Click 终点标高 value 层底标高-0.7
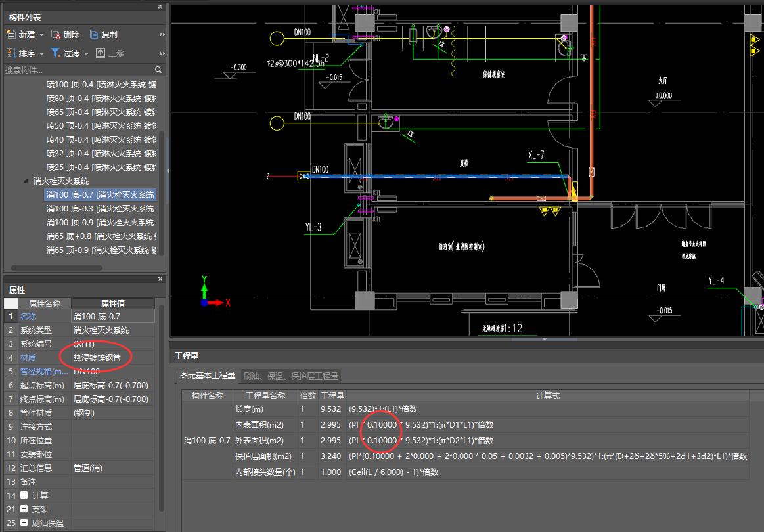Screen dimensions: 764x532 113,399
